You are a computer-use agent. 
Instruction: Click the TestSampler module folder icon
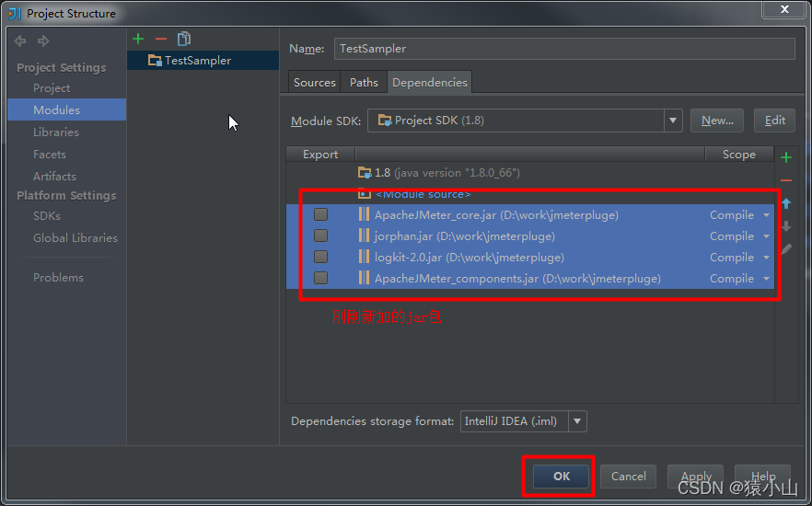pyautogui.click(x=155, y=61)
